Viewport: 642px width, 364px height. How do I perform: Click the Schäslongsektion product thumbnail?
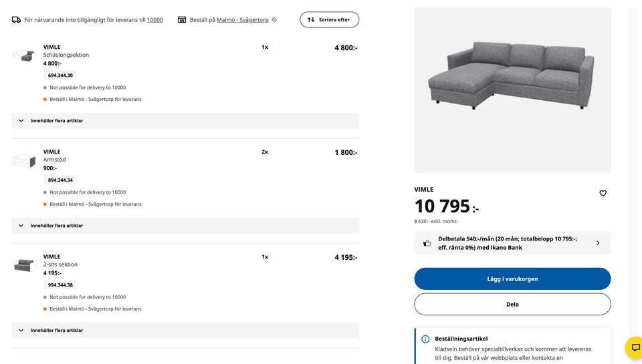point(23,55)
